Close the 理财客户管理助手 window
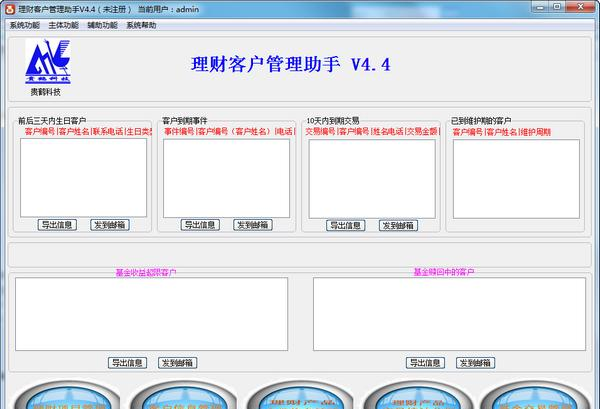Screen dimensions: 600x409 580,7
